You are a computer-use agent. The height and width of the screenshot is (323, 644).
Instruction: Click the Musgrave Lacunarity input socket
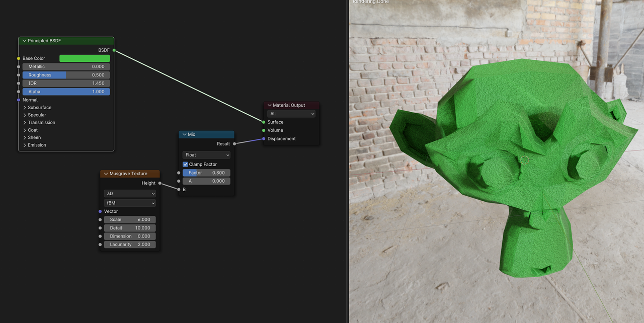(100, 245)
